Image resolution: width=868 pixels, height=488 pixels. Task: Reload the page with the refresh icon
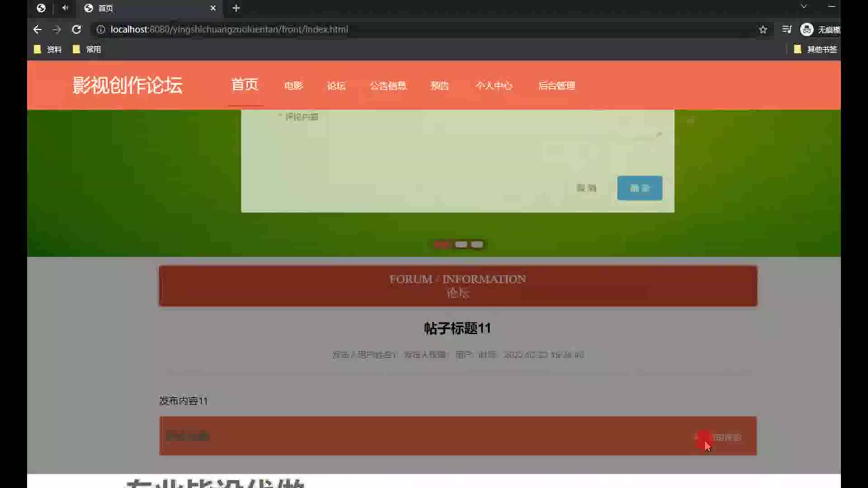(x=76, y=30)
